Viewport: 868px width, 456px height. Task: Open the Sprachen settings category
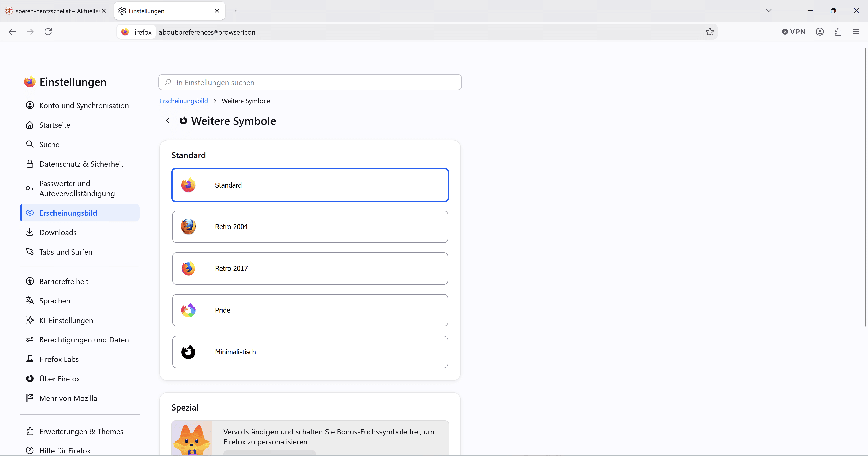(x=80, y=301)
